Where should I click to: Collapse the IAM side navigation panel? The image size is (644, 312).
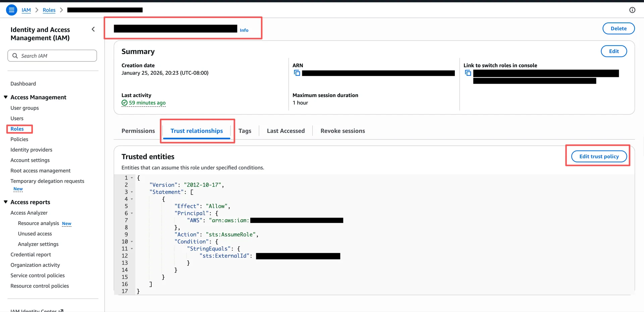tap(93, 29)
